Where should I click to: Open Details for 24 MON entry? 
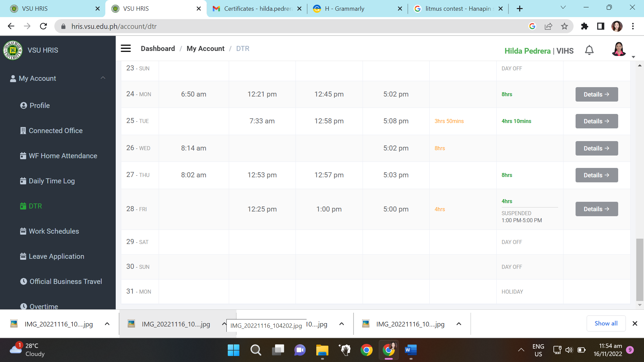pos(596,95)
